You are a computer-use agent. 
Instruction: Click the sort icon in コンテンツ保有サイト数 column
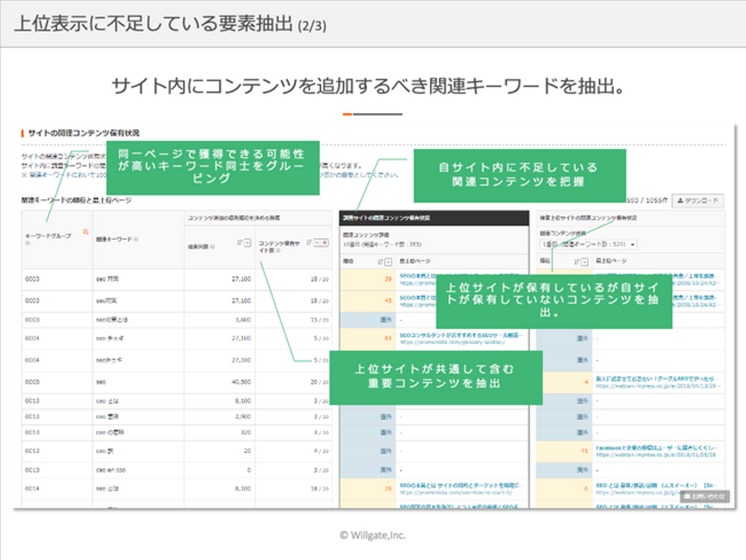coord(309,242)
